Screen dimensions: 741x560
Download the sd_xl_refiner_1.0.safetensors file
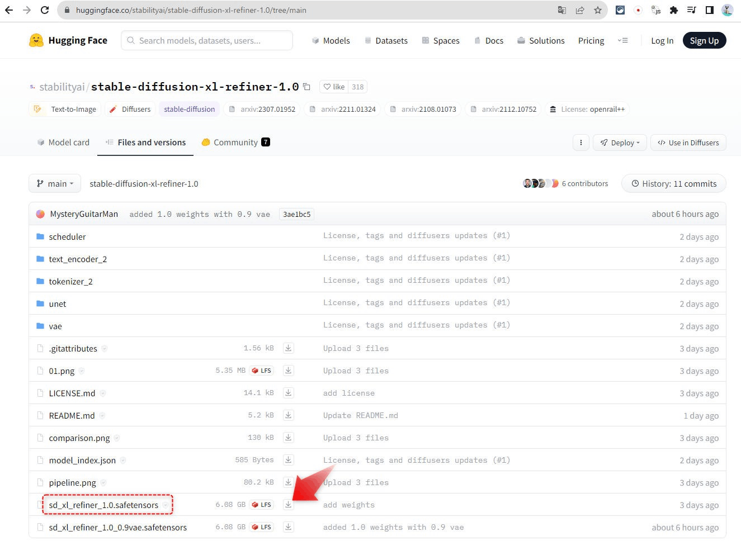[288, 505]
